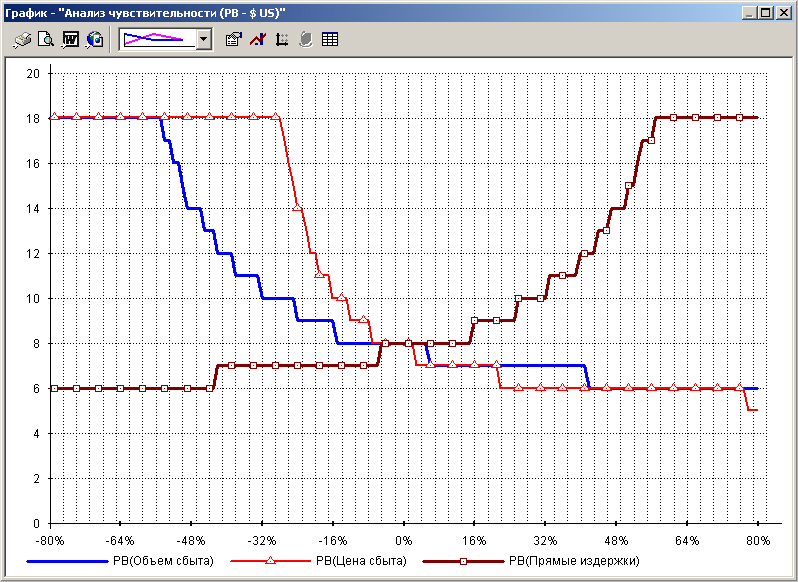Click the positive 16% x-axis label
This screenshot has width=798, height=582.
point(474,540)
